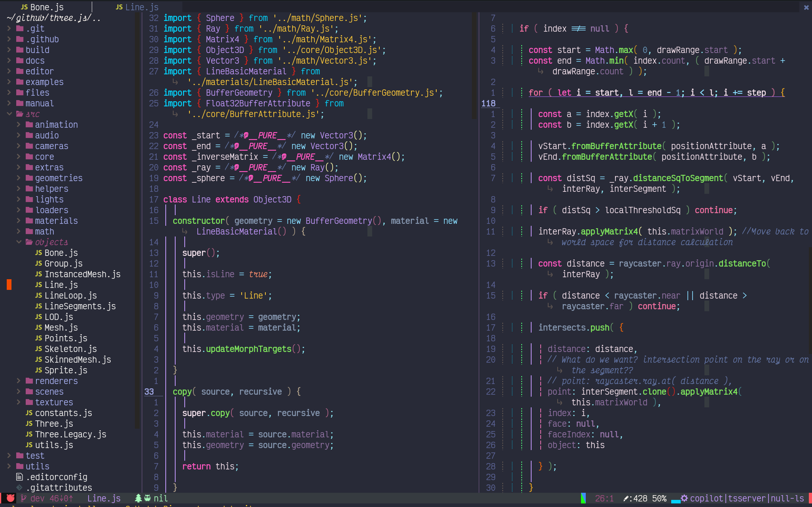Click the pencil line-count icon in statusline
This screenshot has height=507, width=812.
coord(626,498)
